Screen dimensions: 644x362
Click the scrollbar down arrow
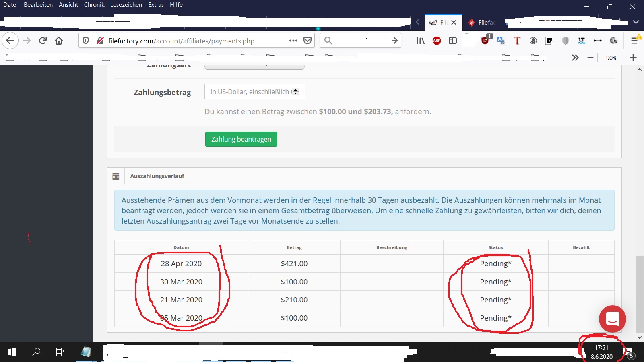point(640,338)
